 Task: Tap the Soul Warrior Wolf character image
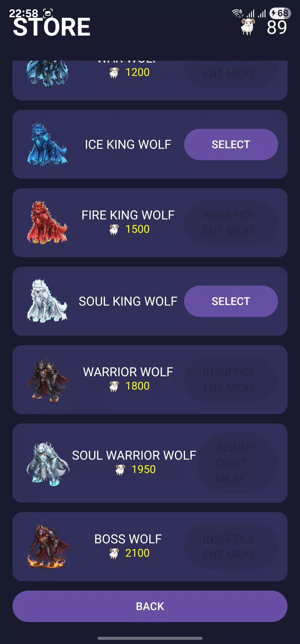coord(48,464)
